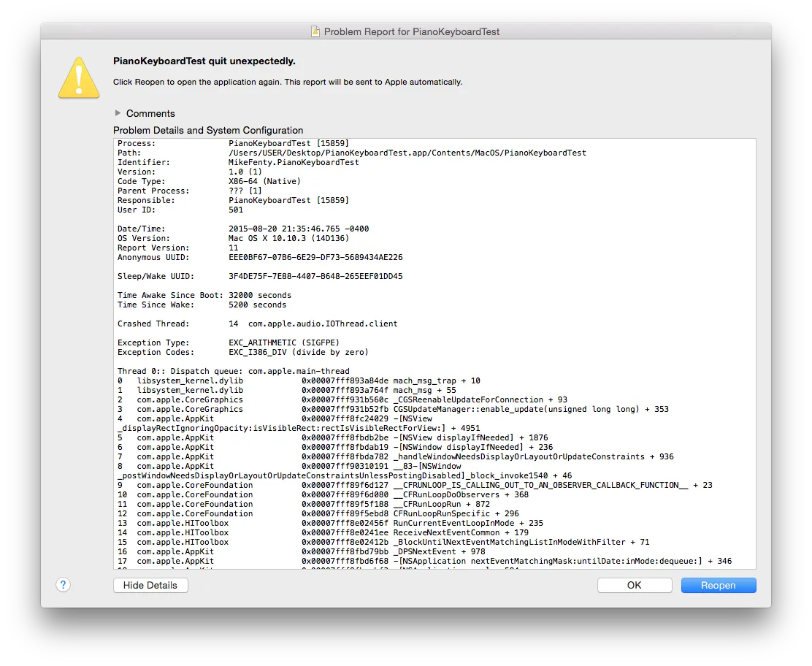Screen dimensions: 812x666
Task: Click Parent Process value '??? [1]'
Action: (245, 191)
